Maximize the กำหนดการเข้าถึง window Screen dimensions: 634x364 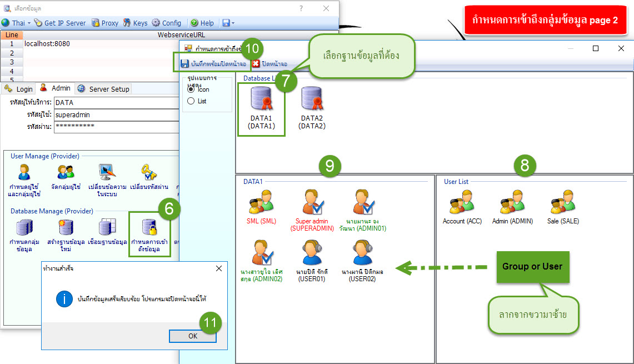pyautogui.click(x=596, y=48)
